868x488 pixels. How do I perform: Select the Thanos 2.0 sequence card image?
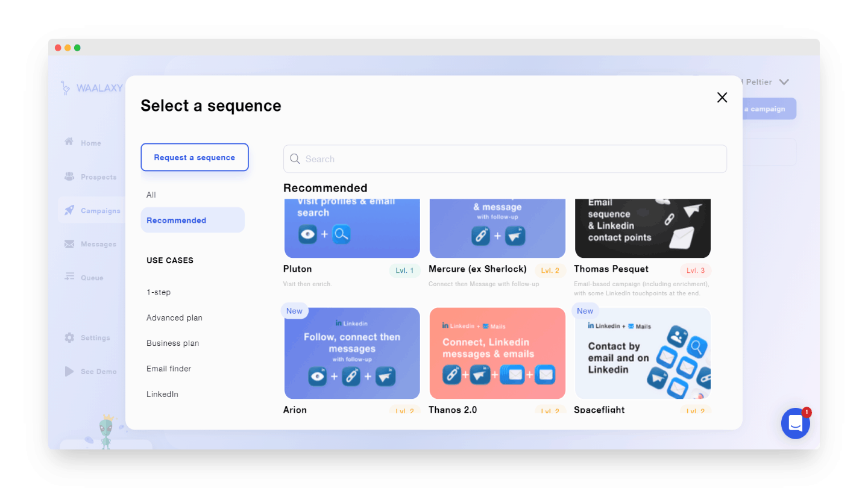(497, 353)
